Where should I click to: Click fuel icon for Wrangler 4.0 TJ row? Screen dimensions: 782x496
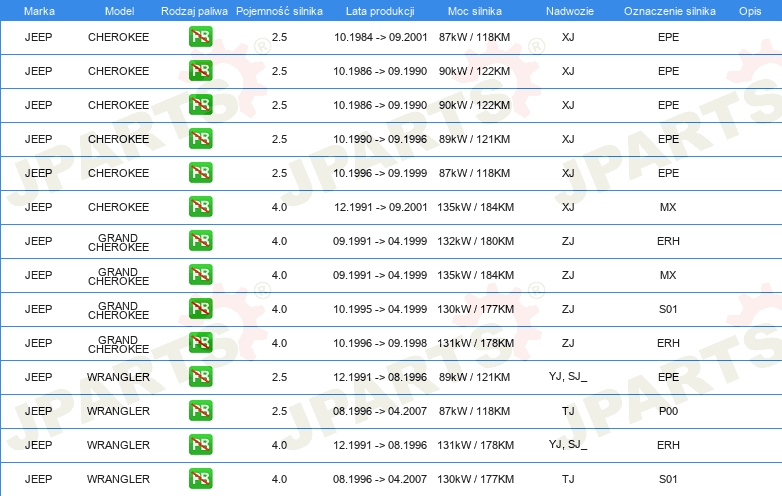pos(200,479)
